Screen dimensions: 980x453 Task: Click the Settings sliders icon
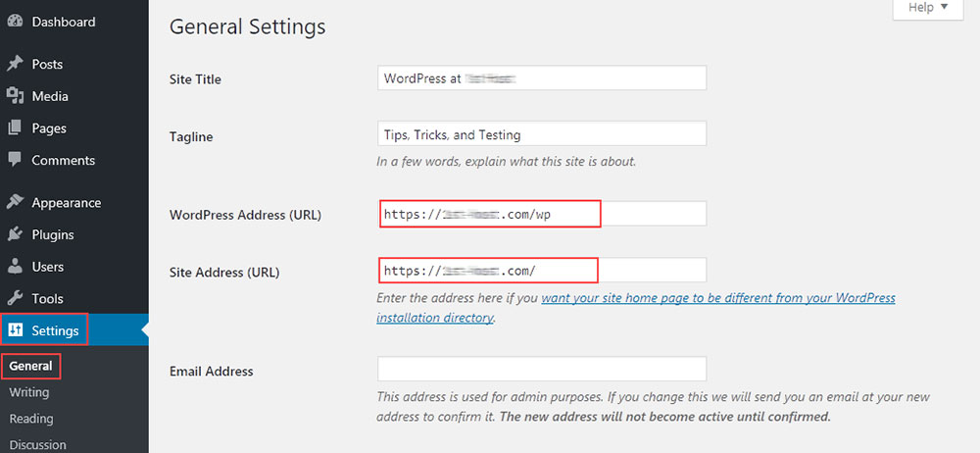(15, 329)
